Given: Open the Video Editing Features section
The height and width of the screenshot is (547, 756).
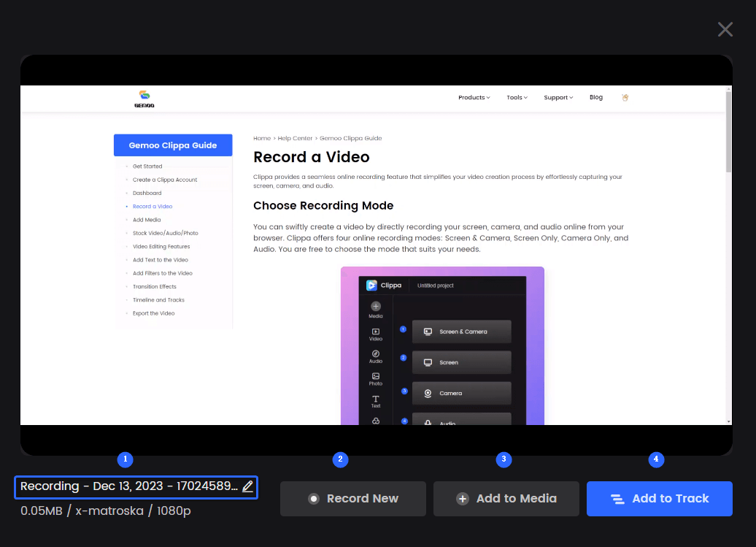Looking at the screenshot, I should pyautogui.click(x=161, y=247).
